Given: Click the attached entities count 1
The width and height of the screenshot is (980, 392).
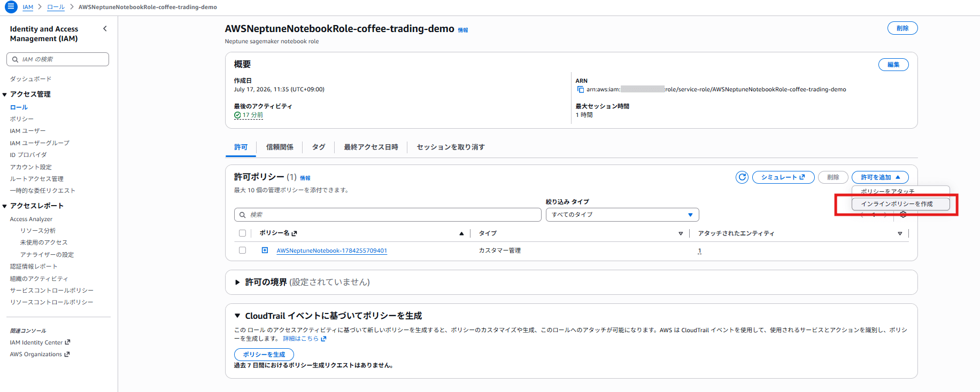Looking at the screenshot, I should tap(699, 250).
